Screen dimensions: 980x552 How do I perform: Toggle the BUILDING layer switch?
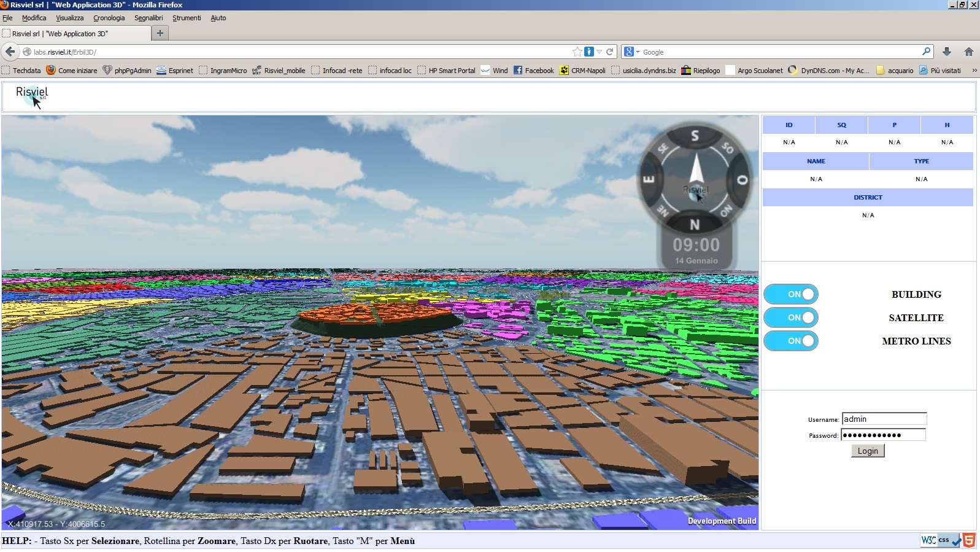[x=790, y=294]
